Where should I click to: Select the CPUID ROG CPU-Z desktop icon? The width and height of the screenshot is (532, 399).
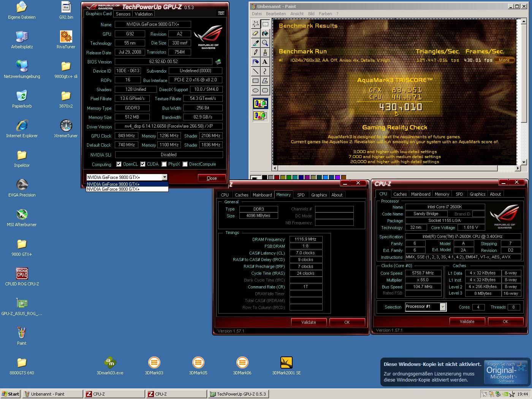(x=22, y=277)
